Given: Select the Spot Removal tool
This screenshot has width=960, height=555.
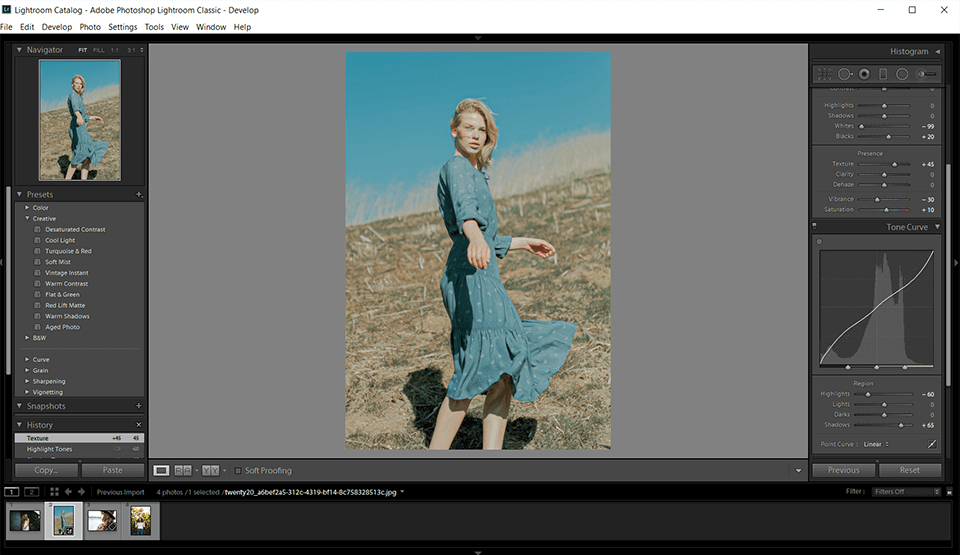Looking at the screenshot, I should click(x=844, y=74).
